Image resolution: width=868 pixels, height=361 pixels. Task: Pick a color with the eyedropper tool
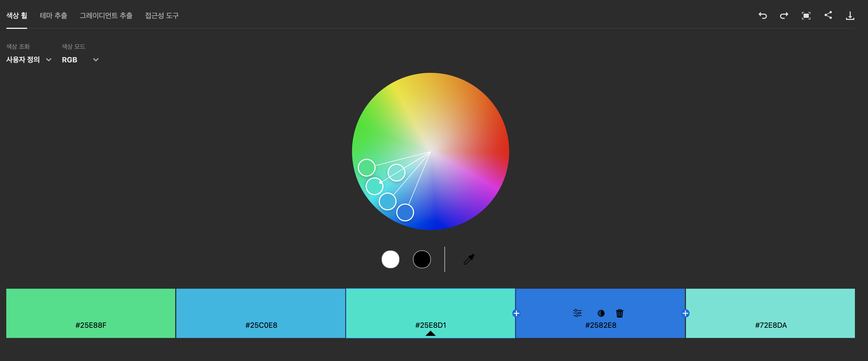[x=469, y=259]
